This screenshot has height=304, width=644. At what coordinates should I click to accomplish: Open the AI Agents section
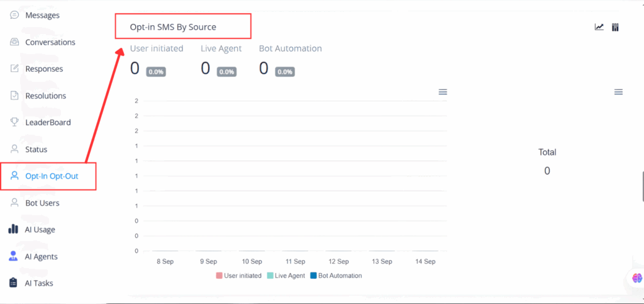coord(41,257)
